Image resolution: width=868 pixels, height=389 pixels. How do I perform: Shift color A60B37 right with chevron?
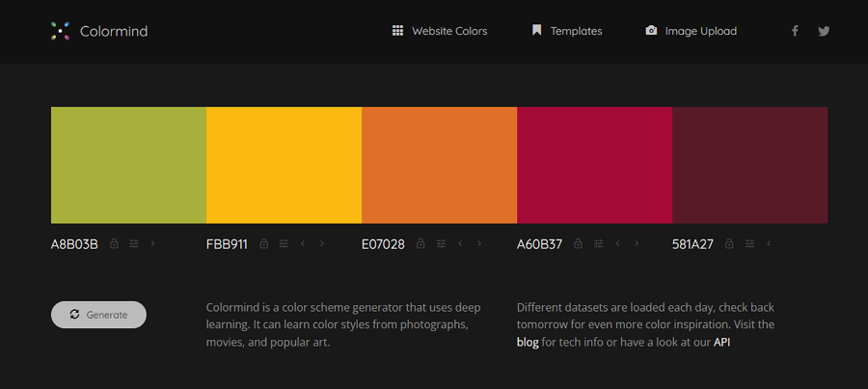637,243
